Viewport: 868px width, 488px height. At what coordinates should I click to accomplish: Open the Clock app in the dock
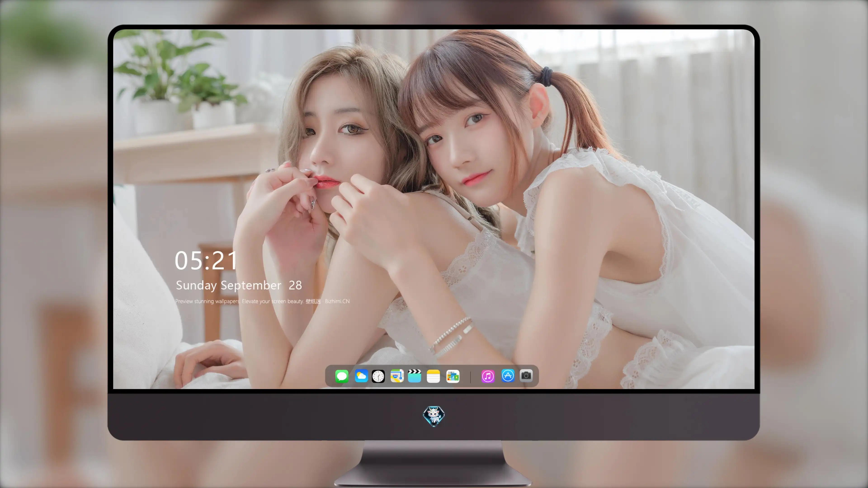[378, 376]
